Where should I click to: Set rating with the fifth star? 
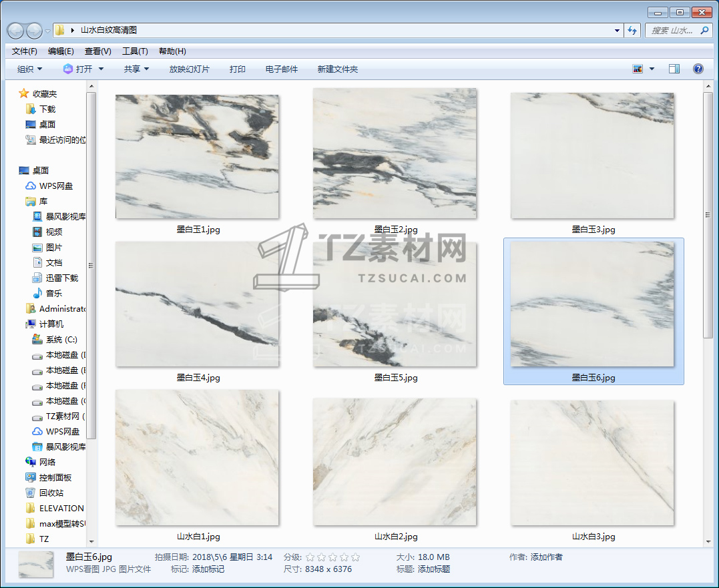[x=355, y=557]
